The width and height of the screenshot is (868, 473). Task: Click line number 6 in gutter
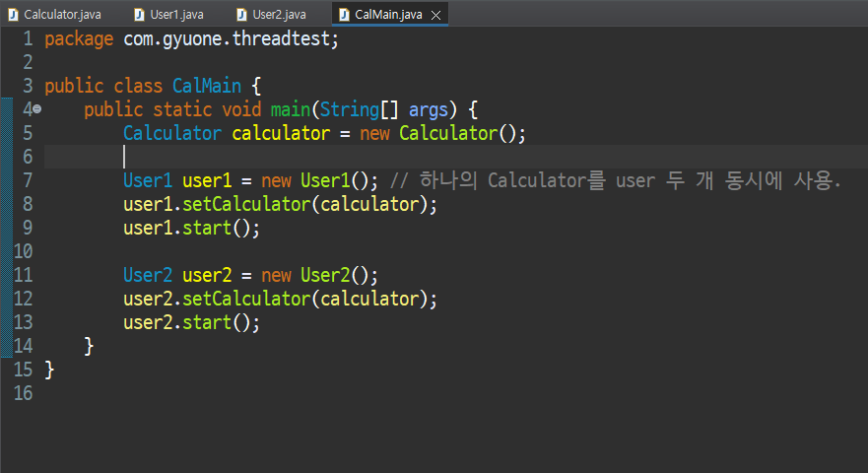(x=28, y=157)
